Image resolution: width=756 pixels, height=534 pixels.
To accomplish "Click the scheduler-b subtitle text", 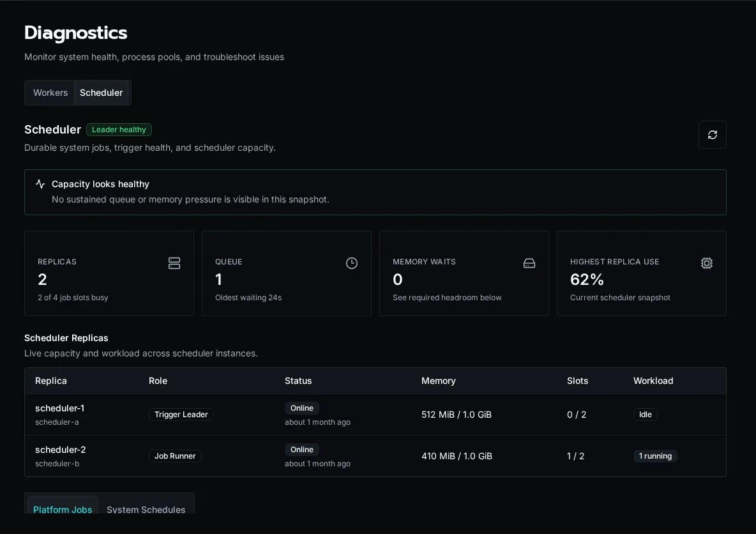I will 57,464.
